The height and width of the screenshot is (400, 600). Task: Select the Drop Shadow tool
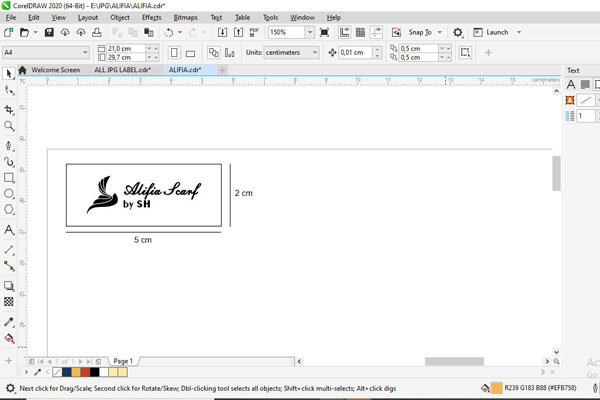click(9, 286)
